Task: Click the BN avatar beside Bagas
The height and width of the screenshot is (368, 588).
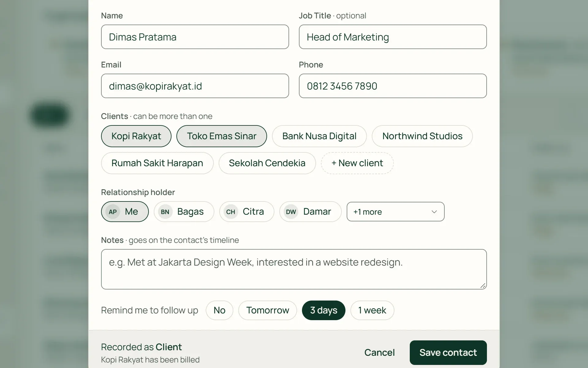Action: tap(165, 212)
